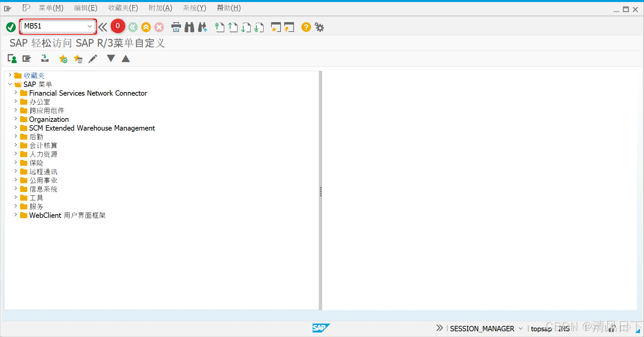Open the transaction code field dropdown arrow
Image resolution: width=644 pixels, height=337 pixels.
(90, 26)
